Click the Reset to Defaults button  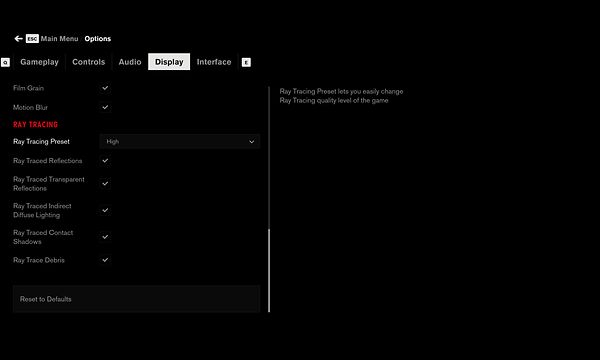click(136, 299)
